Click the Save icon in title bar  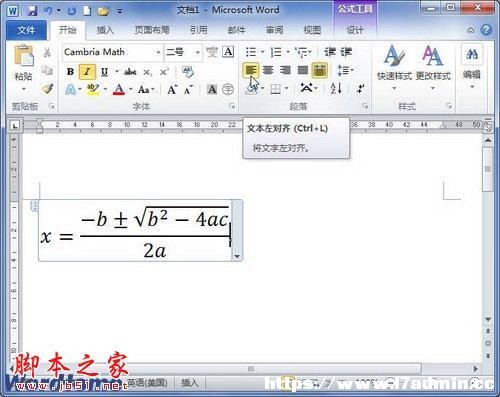[x=32, y=11]
